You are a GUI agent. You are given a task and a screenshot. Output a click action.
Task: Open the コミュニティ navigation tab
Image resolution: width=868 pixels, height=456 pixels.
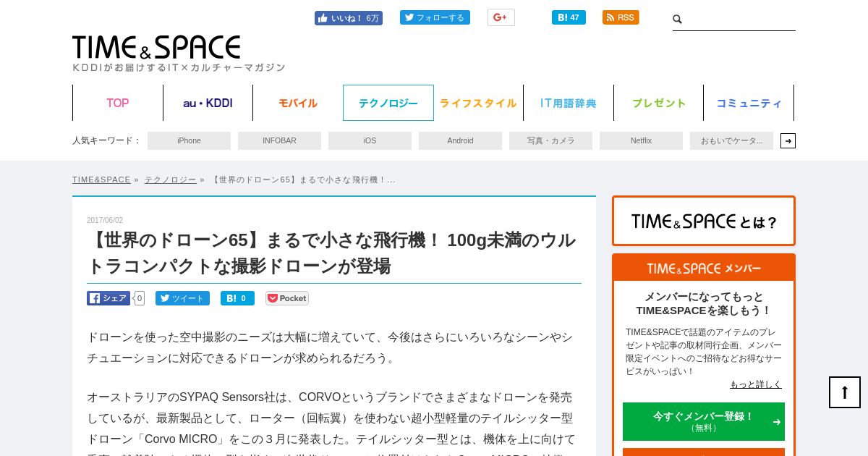tap(749, 103)
